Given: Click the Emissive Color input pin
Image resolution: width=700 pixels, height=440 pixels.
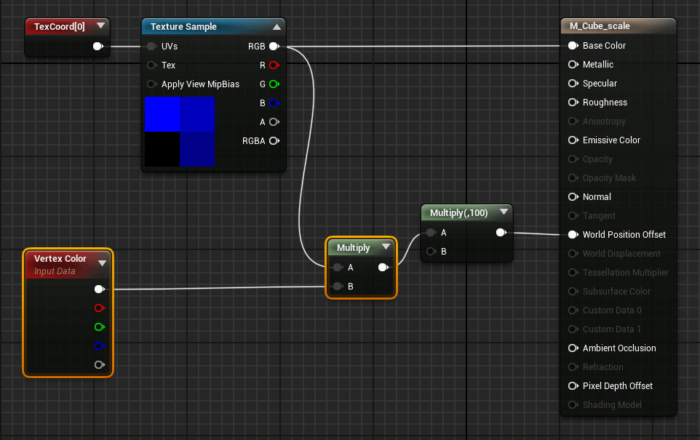Looking at the screenshot, I should coord(573,140).
